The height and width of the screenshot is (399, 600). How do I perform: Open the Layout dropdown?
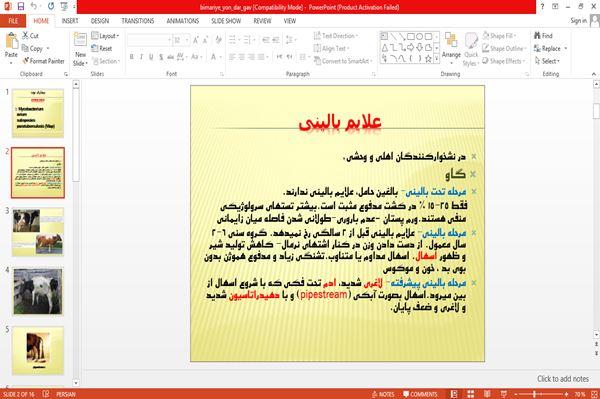click(105, 36)
